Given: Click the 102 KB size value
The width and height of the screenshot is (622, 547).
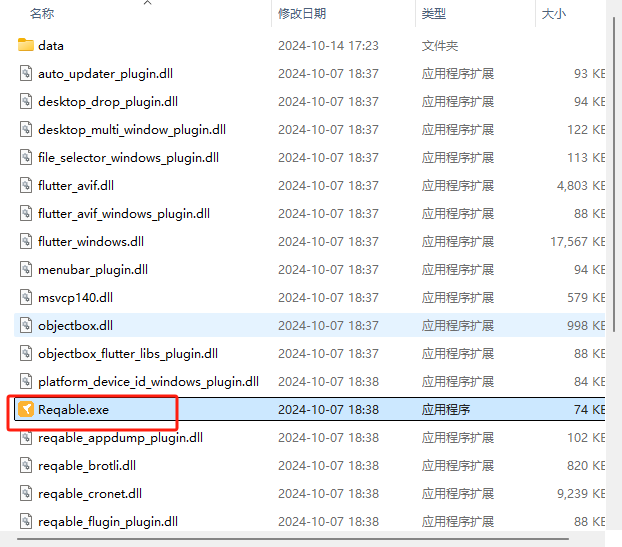Looking at the screenshot, I should 586,438.
